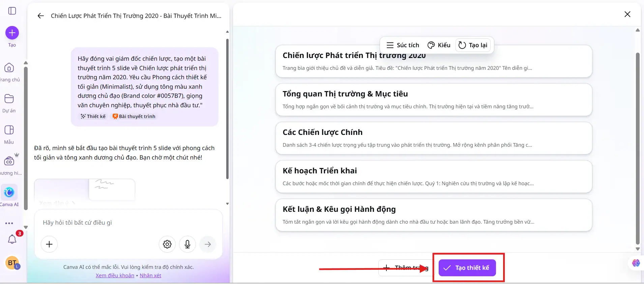Open the BT account avatar
Screen dimensions: 644x284
[x=12, y=263]
